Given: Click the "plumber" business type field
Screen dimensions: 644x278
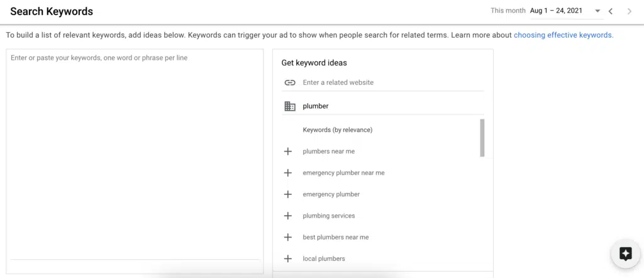Looking at the screenshot, I should coord(393,106).
